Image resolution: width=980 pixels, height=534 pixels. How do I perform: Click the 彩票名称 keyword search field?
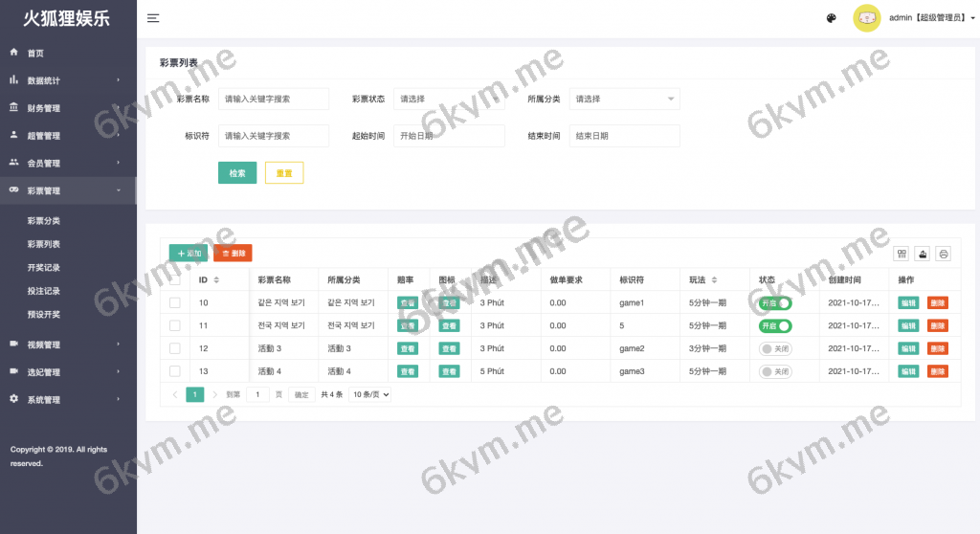tap(273, 99)
